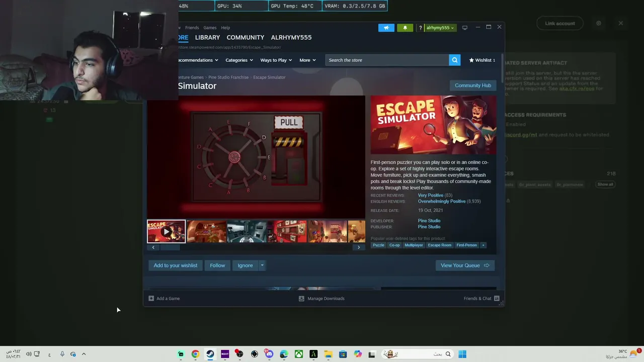This screenshot has height=362, width=644.
Task: Click the Ignore button
Action: click(x=245, y=265)
